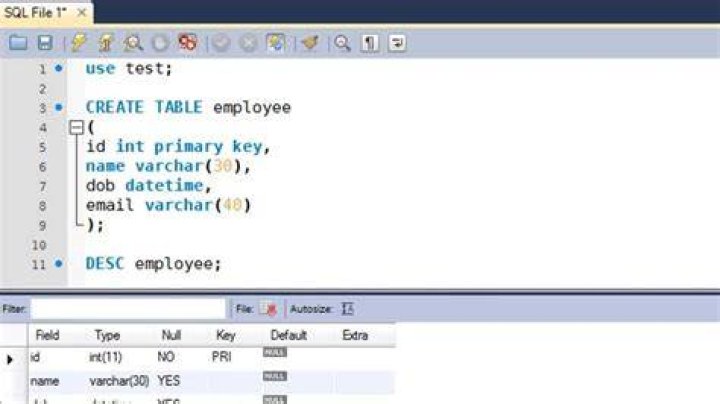Click 'dob datetime,' code line
This screenshot has height=404, width=720.
click(149, 185)
